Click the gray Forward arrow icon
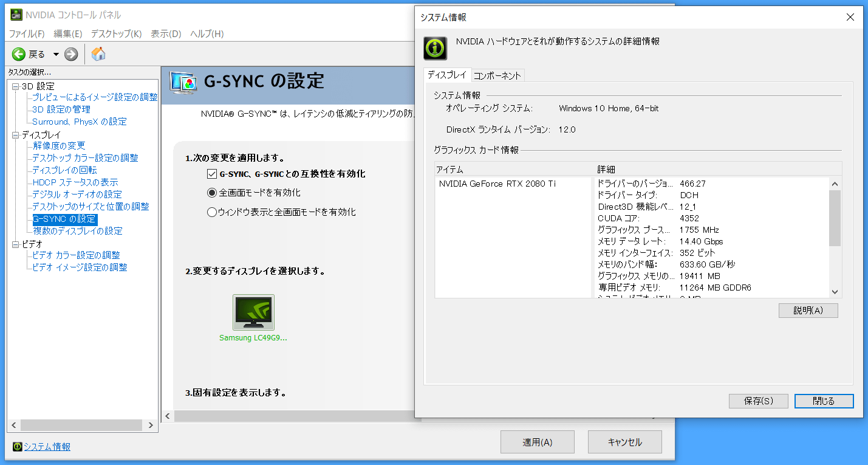This screenshot has height=465, width=868. [x=71, y=54]
